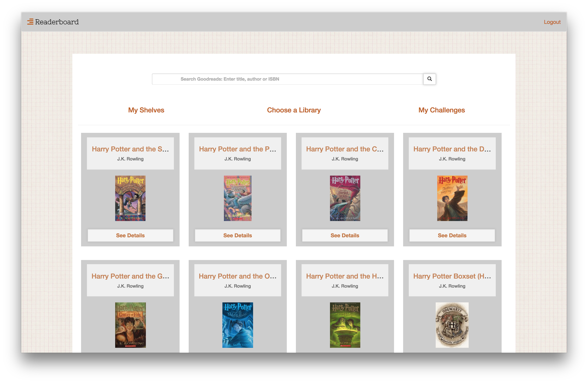The image size is (588, 383).
Task: Open the Harry Potter Boxset title link
Action: [x=452, y=276]
